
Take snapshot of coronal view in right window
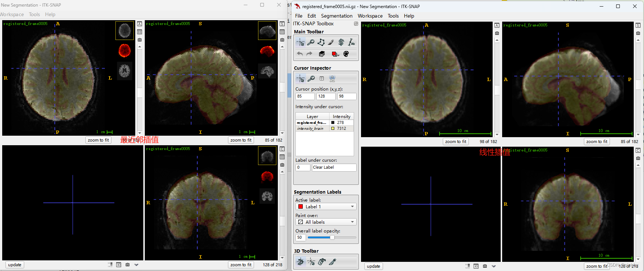pyautogui.click(x=638, y=158)
